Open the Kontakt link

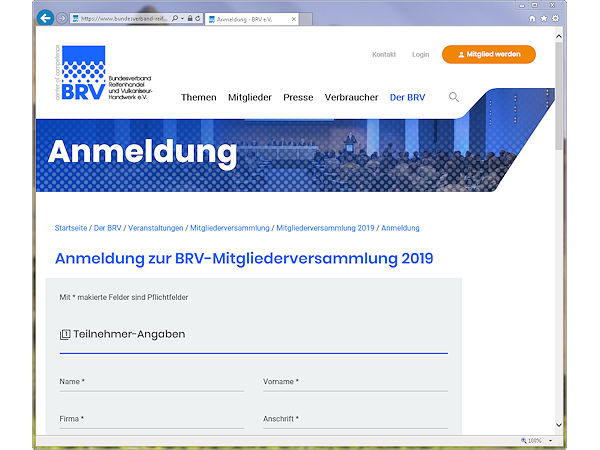coord(384,54)
